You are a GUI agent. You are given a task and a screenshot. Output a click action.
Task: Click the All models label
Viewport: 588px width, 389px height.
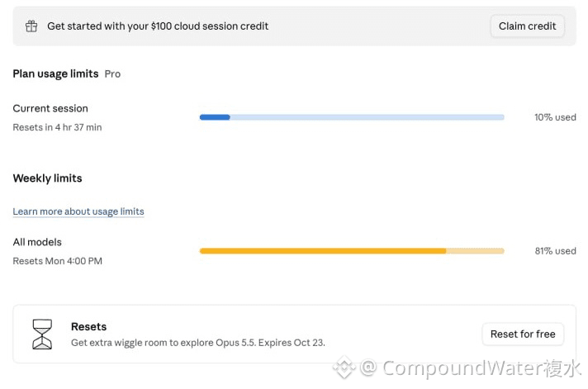click(37, 242)
